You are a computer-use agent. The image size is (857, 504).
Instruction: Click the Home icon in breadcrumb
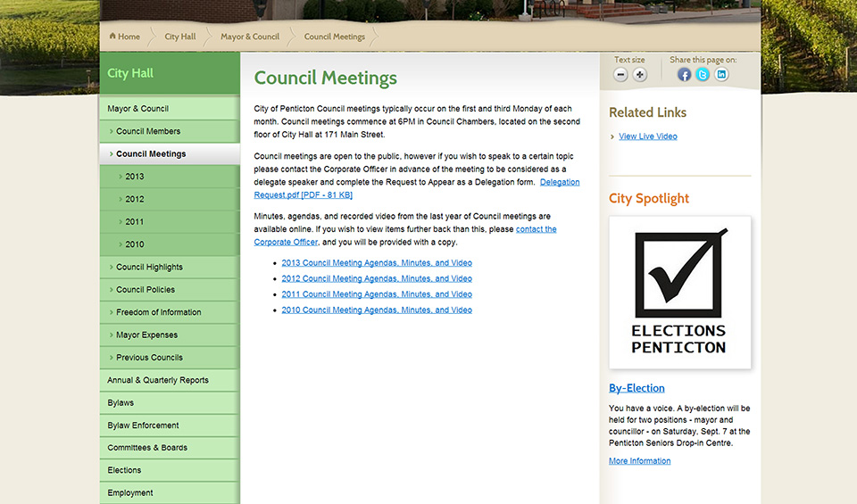pos(113,37)
